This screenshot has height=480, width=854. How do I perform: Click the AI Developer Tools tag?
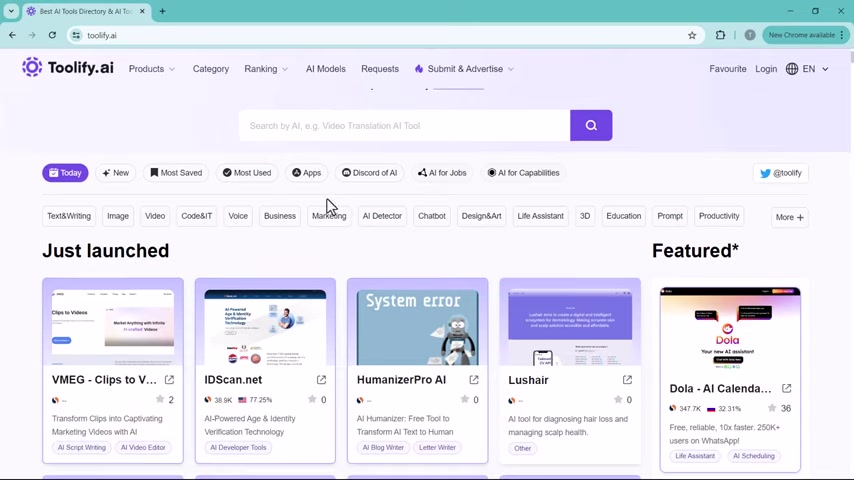point(238,447)
